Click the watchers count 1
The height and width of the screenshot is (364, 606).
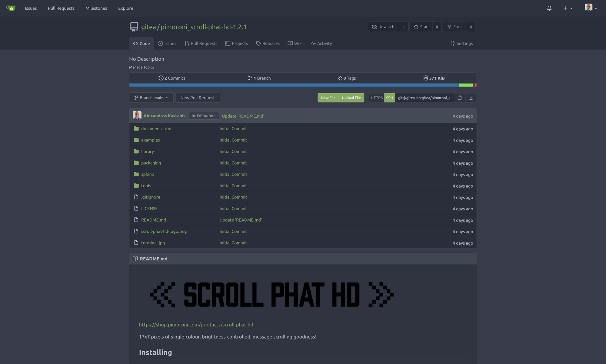[404, 27]
